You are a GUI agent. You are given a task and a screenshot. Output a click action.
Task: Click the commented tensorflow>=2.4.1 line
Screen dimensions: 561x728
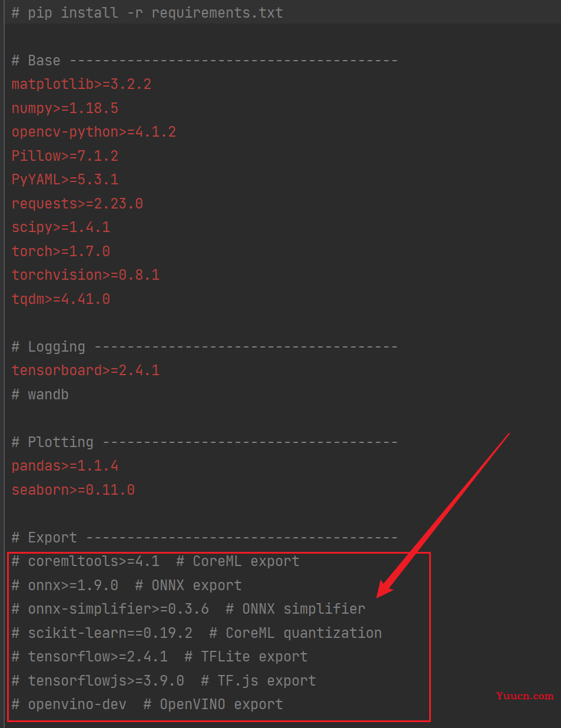160,657
